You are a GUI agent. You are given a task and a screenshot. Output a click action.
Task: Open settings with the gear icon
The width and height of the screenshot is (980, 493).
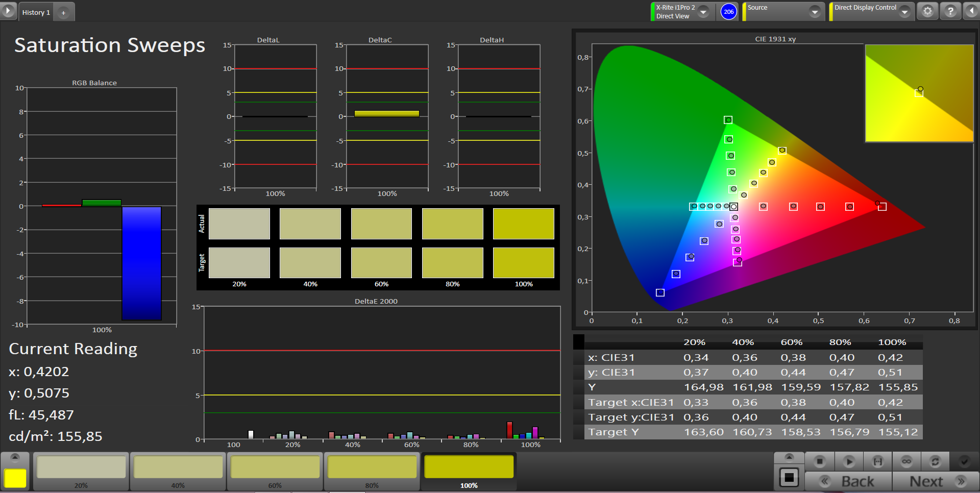click(927, 11)
